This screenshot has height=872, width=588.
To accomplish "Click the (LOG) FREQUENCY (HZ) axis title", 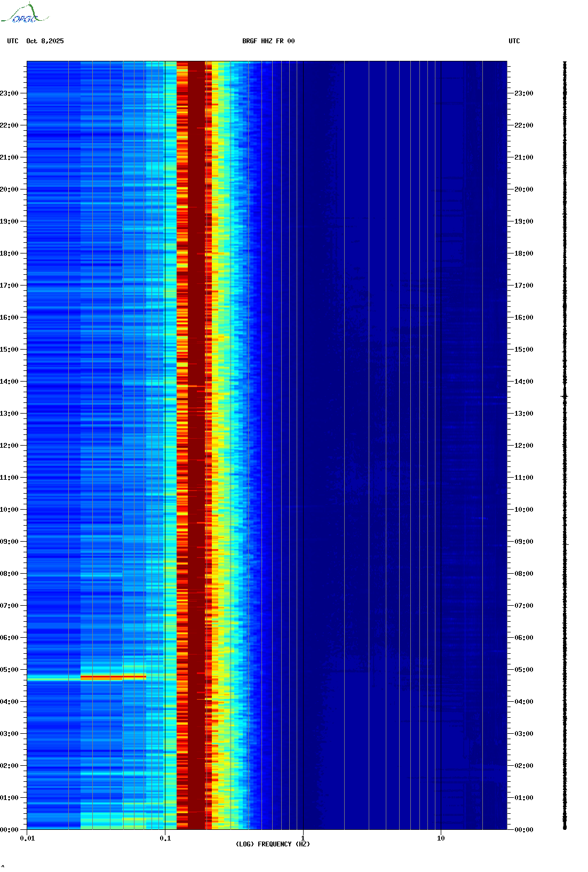I will tap(273, 844).
